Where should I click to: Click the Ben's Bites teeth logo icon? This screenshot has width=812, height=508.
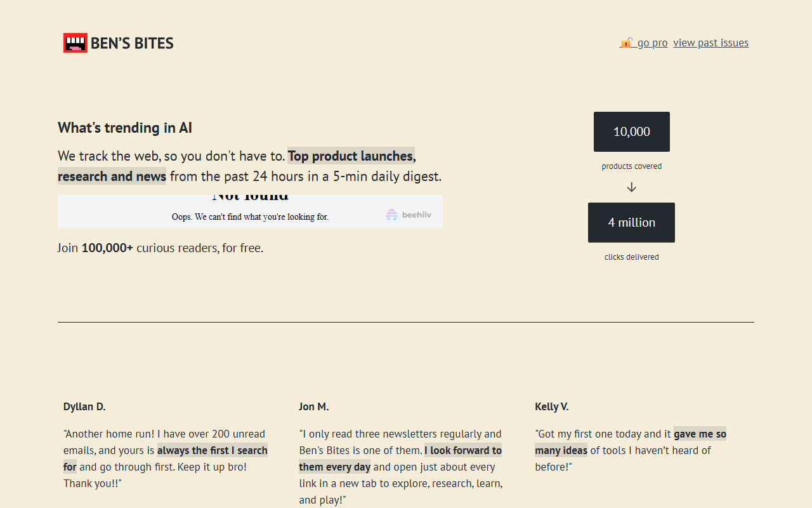click(75, 43)
